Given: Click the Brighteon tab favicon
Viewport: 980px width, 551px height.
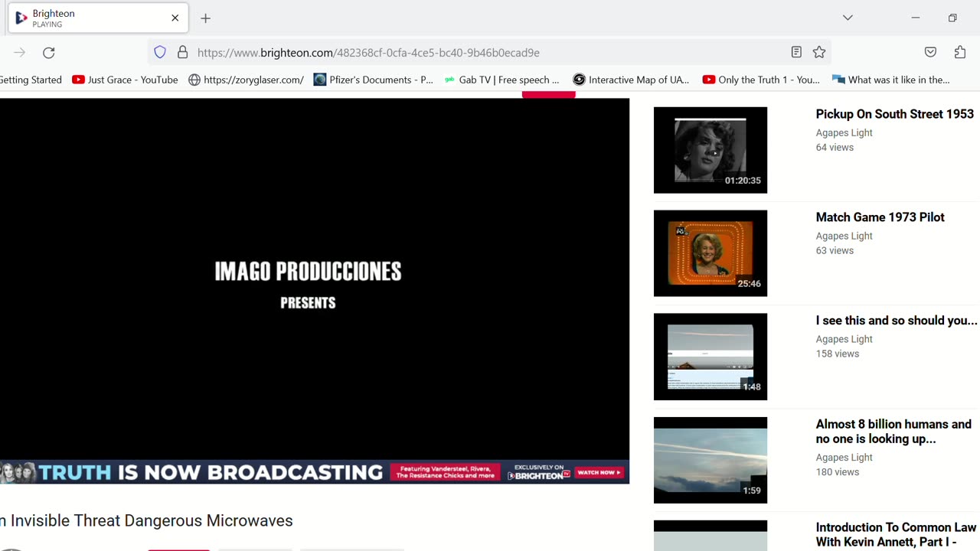Looking at the screenshot, I should pos(21,18).
